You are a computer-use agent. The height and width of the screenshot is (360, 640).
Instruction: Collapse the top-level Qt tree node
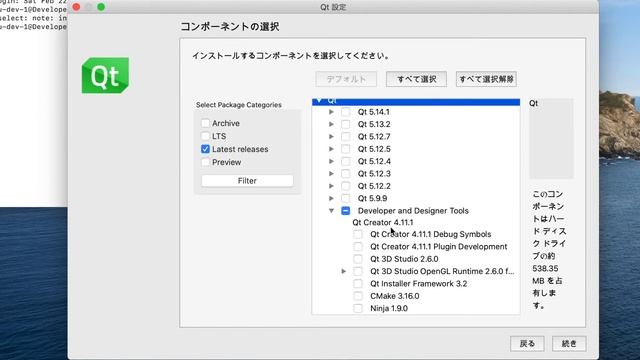click(319, 100)
